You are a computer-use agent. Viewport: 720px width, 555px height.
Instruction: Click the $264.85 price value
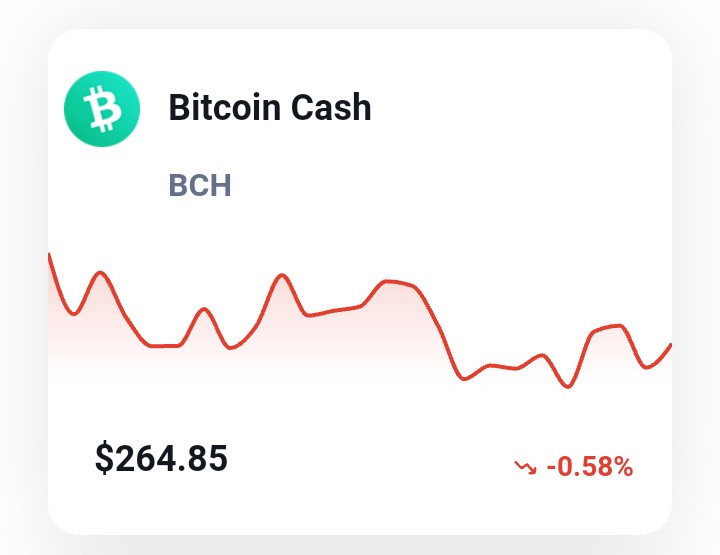[x=161, y=458]
